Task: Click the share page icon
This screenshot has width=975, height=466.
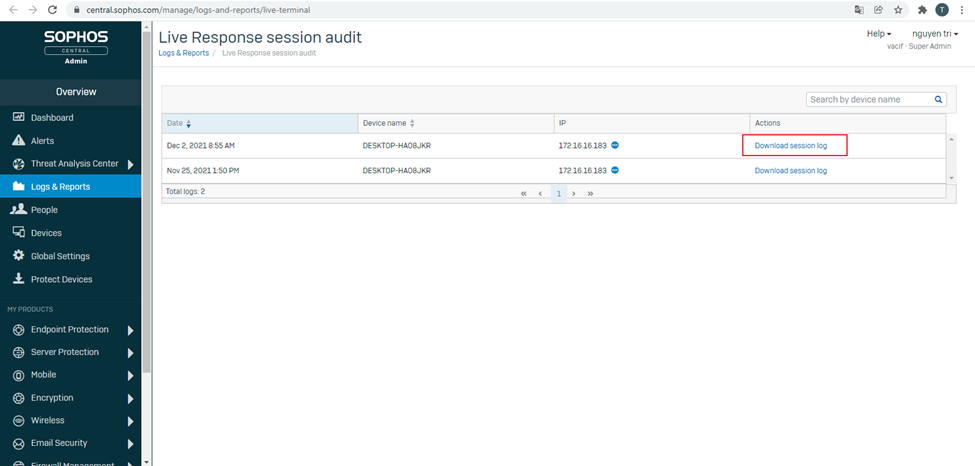Action: coord(878,10)
